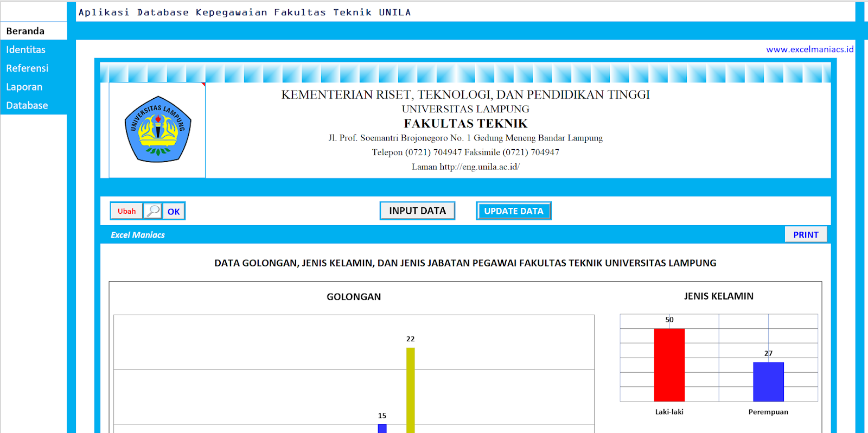Open the Beranda menu item
868x433 pixels.
[x=34, y=31]
